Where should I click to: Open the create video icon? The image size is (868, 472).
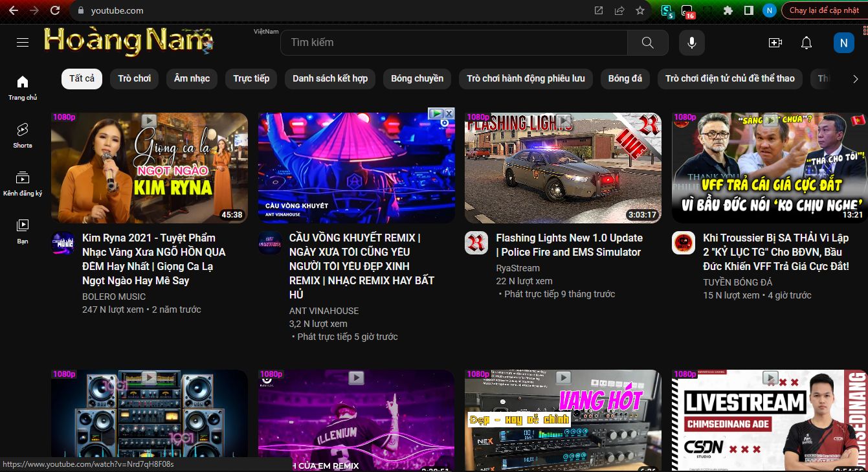[x=775, y=43]
